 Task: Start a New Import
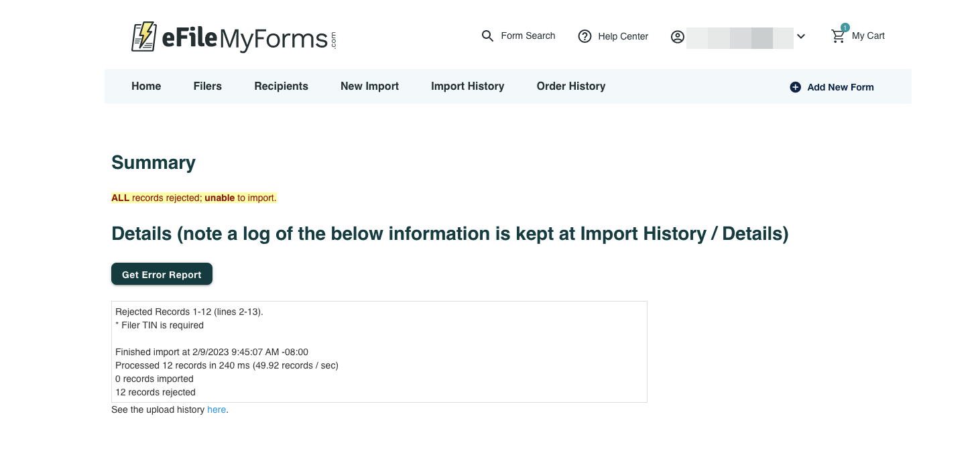click(x=369, y=86)
